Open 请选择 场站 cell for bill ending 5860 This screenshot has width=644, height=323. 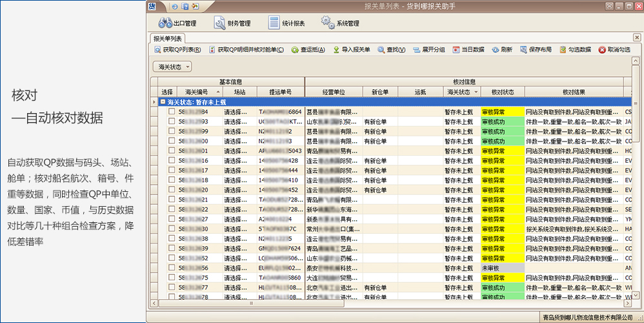pyautogui.click(x=240, y=278)
